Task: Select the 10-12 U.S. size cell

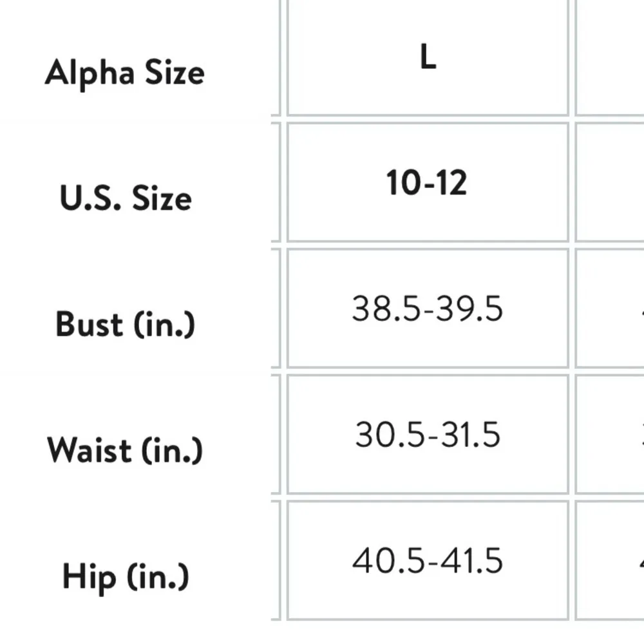Action: click(x=428, y=182)
